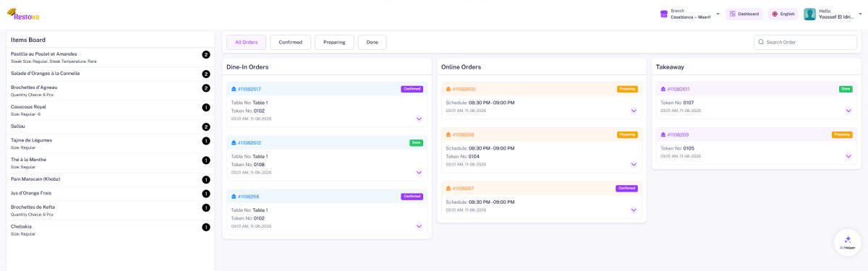The width and height of the screenshot is (868, 271).
Task: Click the Takeaway column heading
Action: pos(670,66)
